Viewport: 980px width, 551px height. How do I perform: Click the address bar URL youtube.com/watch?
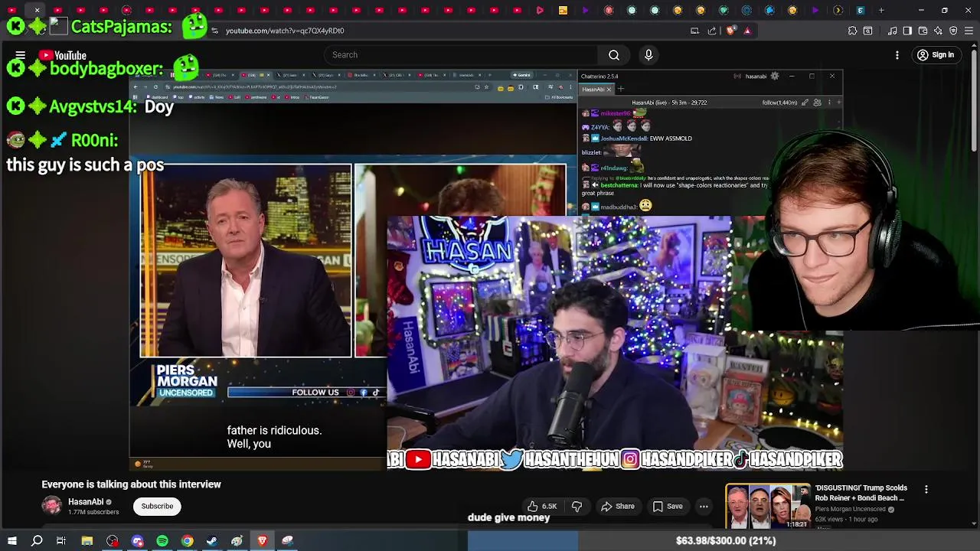(285, 31)
